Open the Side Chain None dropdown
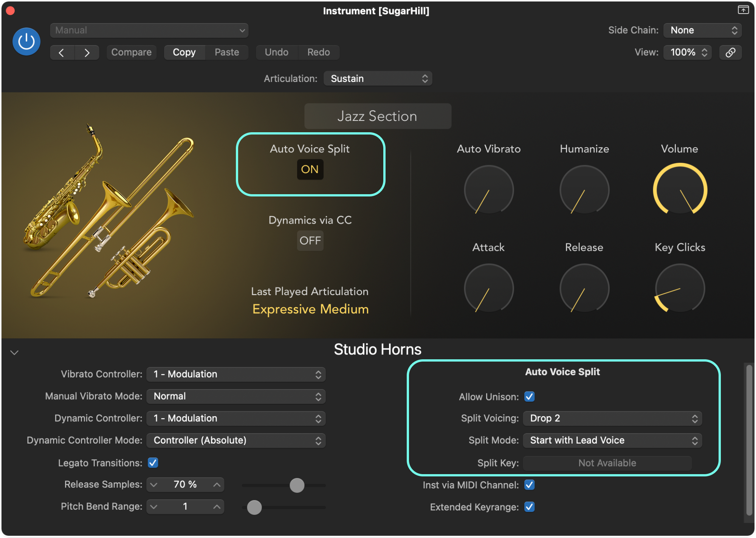The height and width of the screenshot is (538, 756). coord(703,30)
